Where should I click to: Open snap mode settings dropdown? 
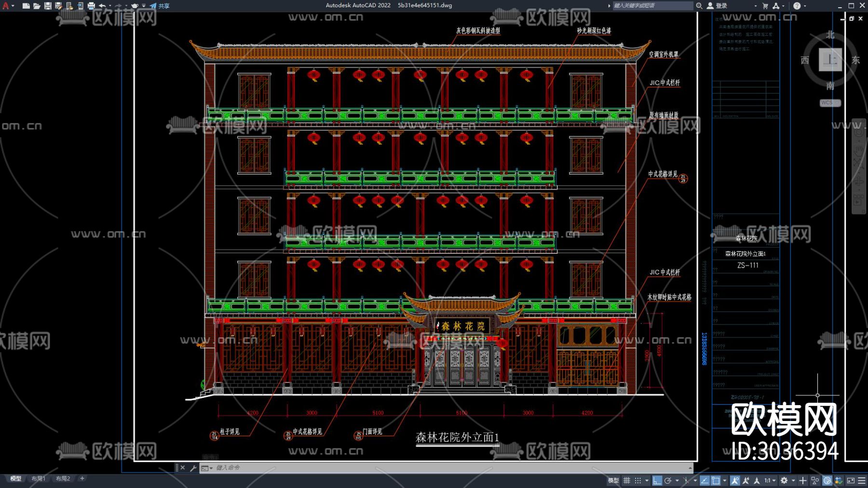click(647, 480)
